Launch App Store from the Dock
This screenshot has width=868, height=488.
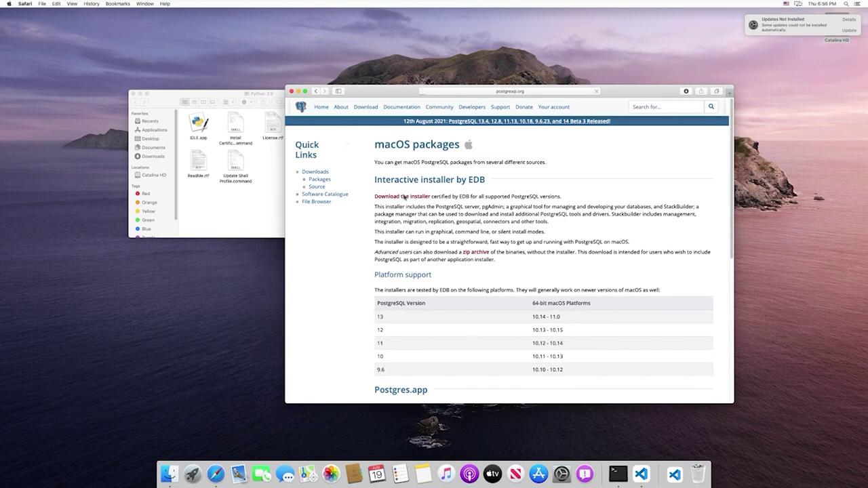pos(538,474)
